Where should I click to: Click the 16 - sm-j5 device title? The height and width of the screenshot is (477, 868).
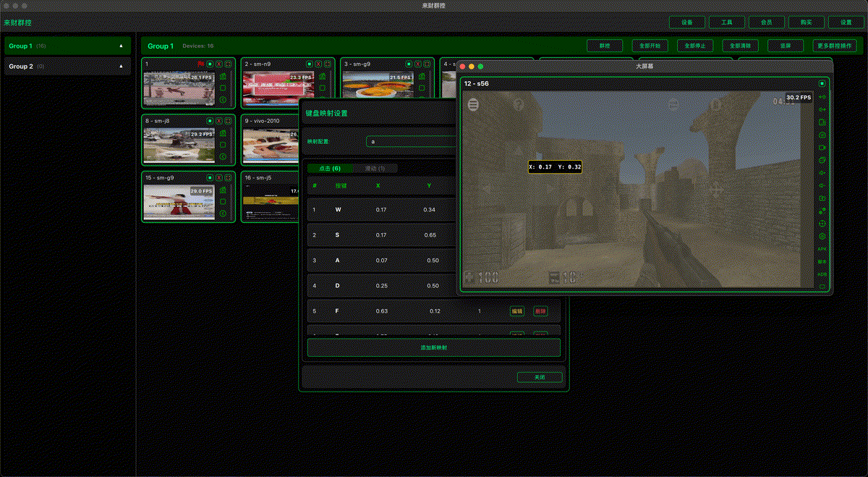[258, 177]
